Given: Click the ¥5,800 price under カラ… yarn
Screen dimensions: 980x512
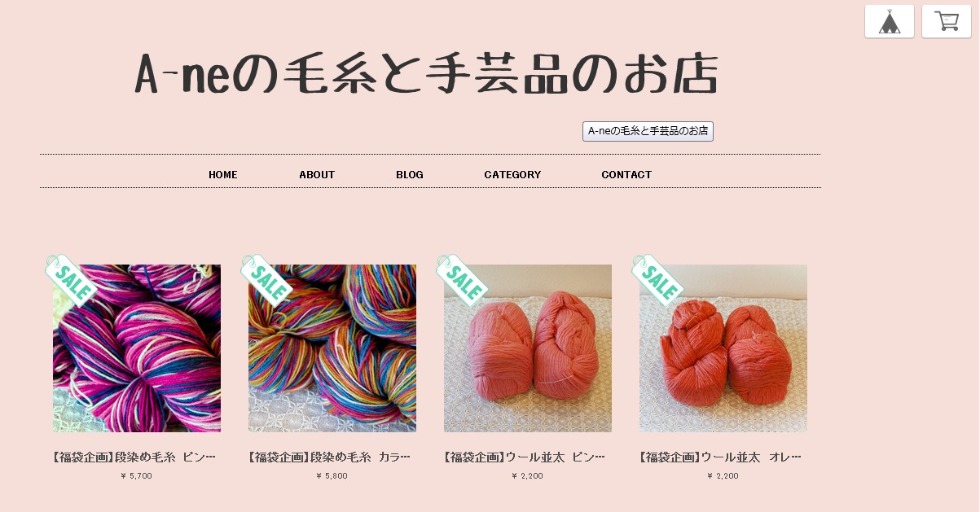Looking at the screenshot, I should 332,476.
